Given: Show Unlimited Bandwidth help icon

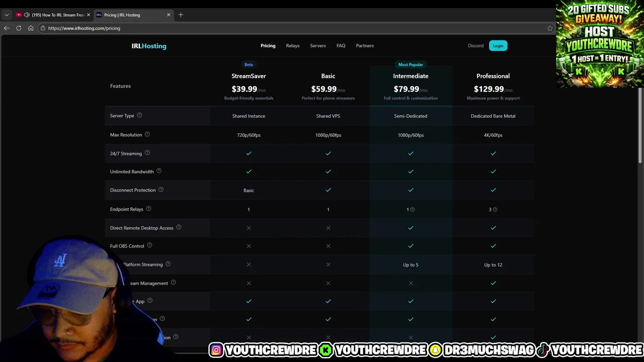Looking at the screenshot, I should [x=159, y=171].
